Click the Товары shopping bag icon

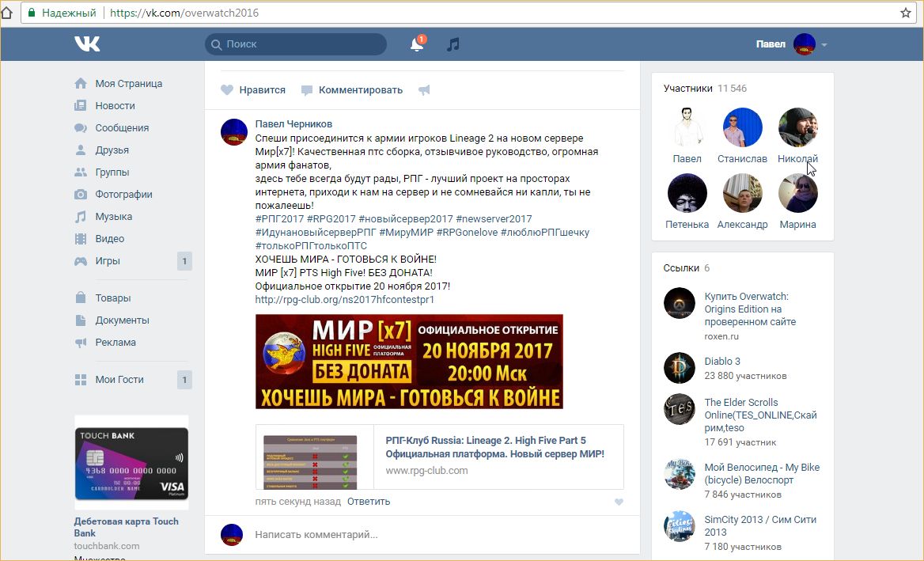(x=81, y=298)
